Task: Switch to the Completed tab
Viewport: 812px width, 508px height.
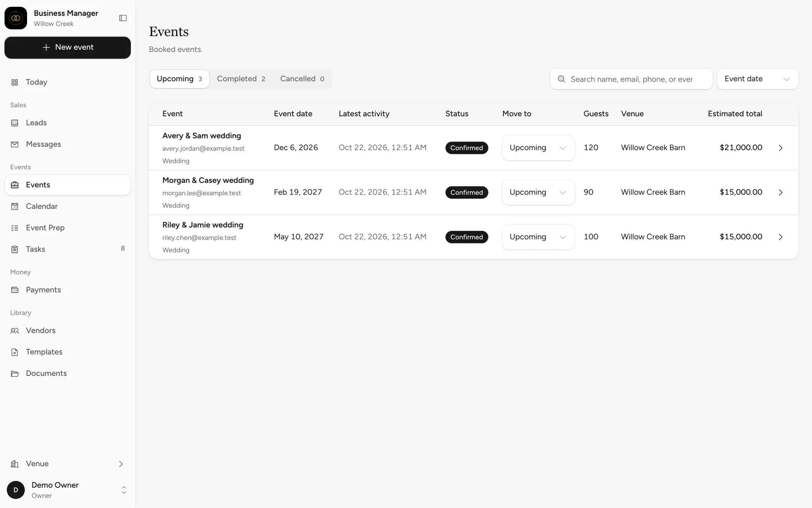Action: (x=241, y=79)
